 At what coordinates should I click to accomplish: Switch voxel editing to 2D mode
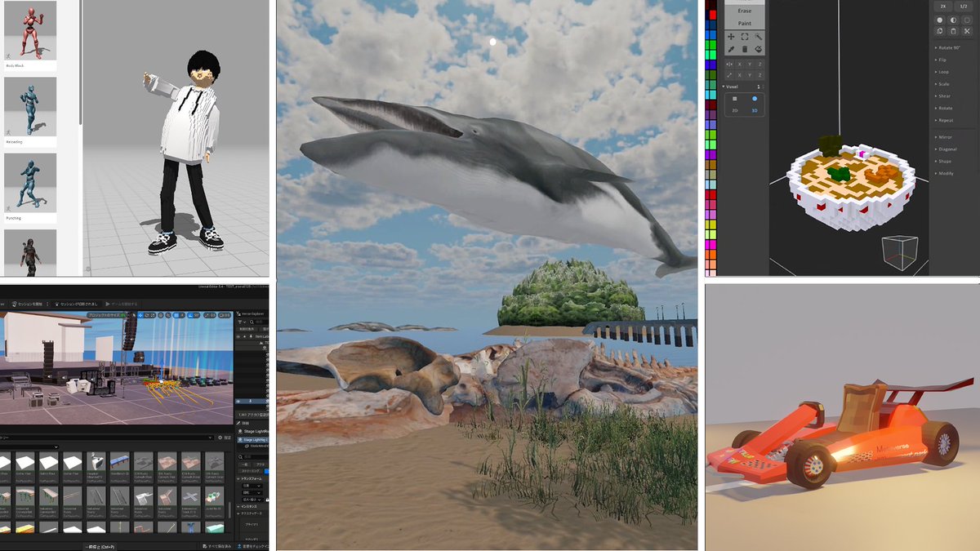click(733, 98)
